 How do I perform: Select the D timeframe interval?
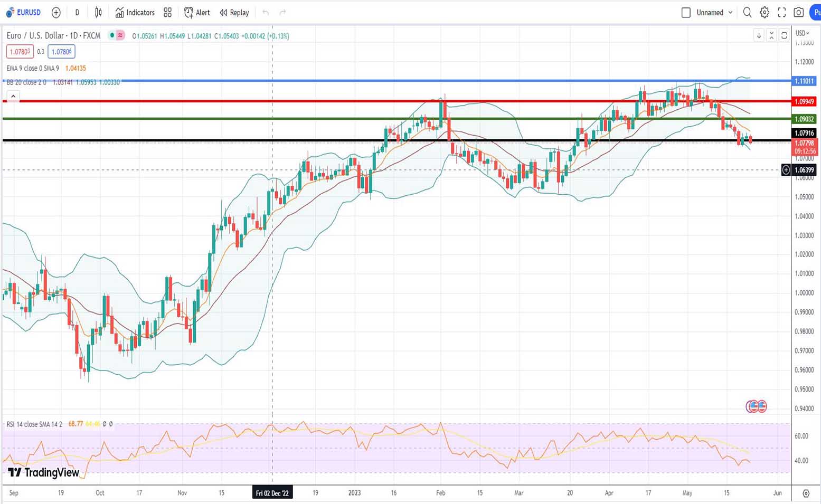(77, 13)
